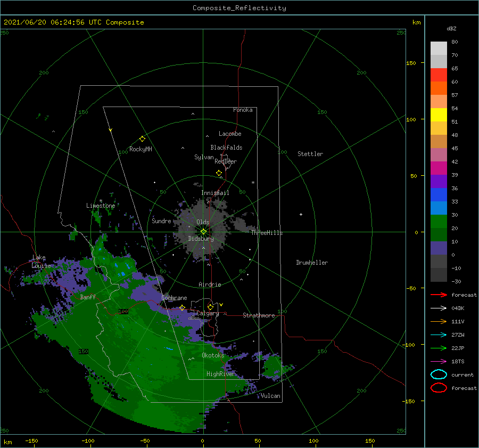Click the HighRiver city label
Image resolution: width=479 pixels, height=448 pixels.
tap(221, 374)
